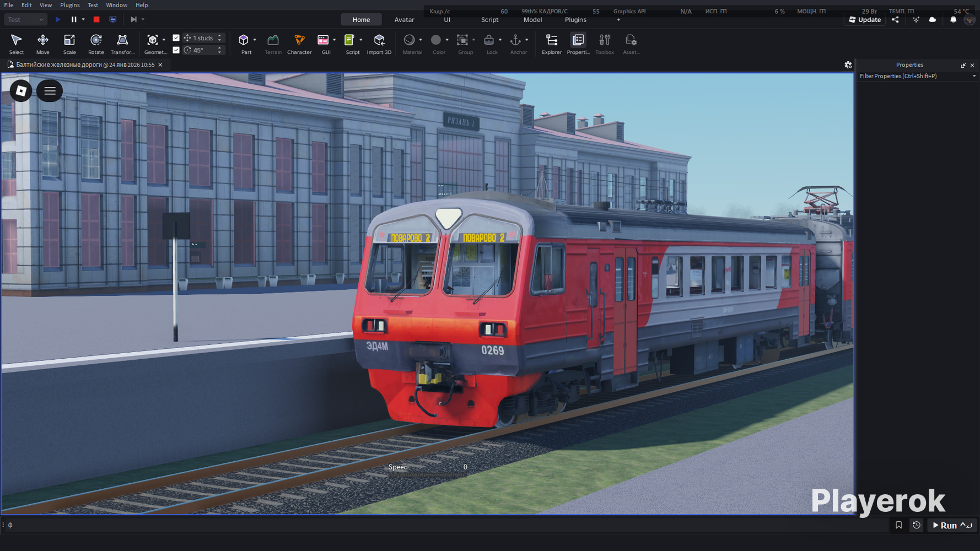Image resolution: width=980 pixels, height=551 pixels.
Task: Click the share icon near Update
Action: point(895,20)
